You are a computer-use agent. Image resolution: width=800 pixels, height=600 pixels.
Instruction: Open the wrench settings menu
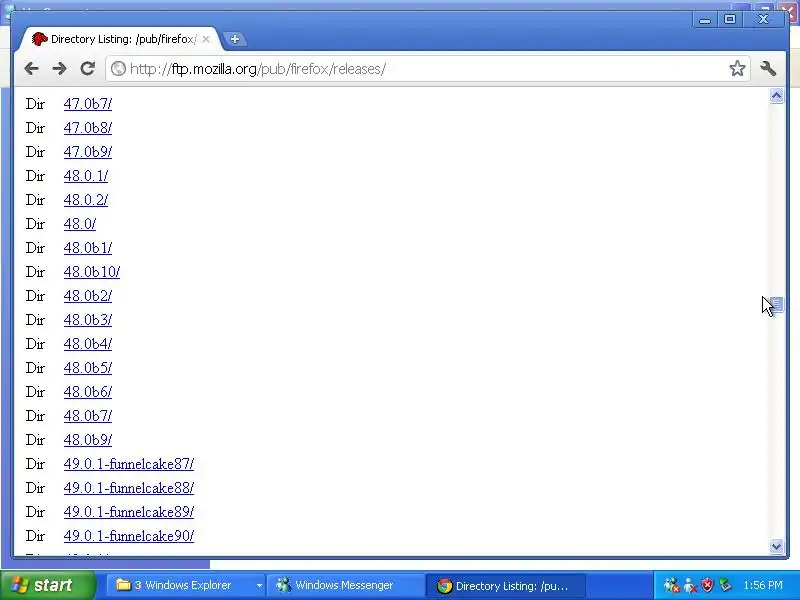(768, 68)
